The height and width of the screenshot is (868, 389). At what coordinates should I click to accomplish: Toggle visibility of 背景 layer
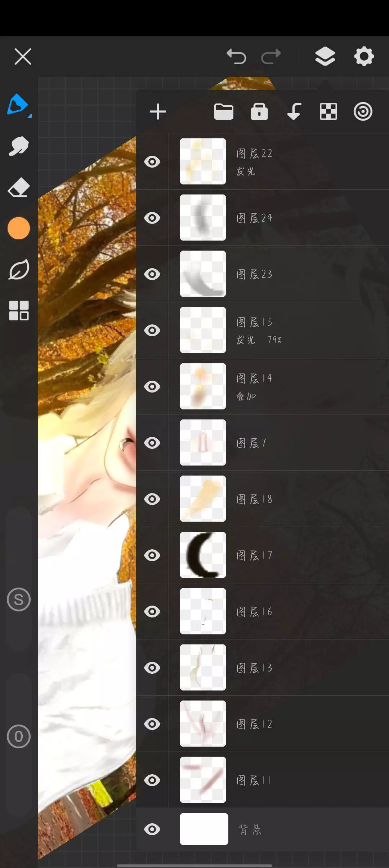coord(152,829)
